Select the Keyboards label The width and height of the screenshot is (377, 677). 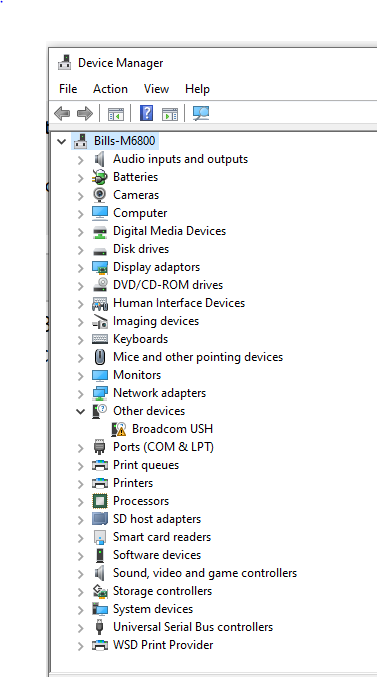[140, 339]
